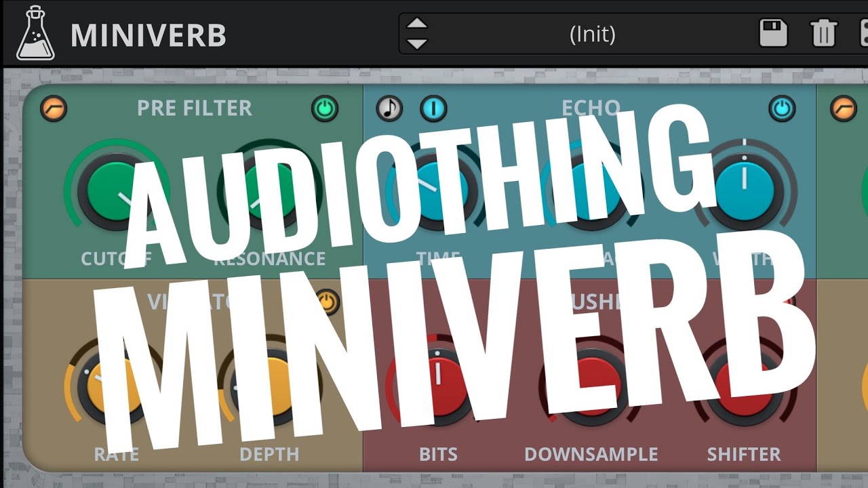Screen dimensions: 868x488
Task: Select next preset with down arrow
Action: coord(416,44)
